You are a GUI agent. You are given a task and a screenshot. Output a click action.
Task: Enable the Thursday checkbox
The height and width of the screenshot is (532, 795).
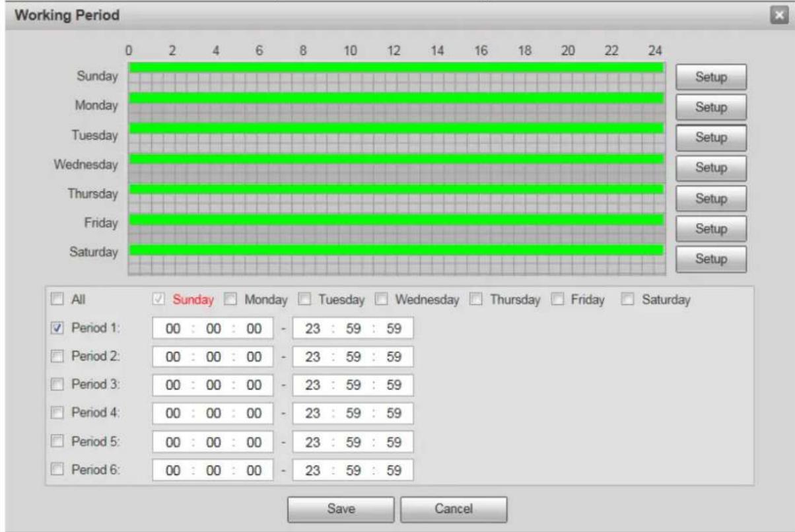click(x=476, y=300)
